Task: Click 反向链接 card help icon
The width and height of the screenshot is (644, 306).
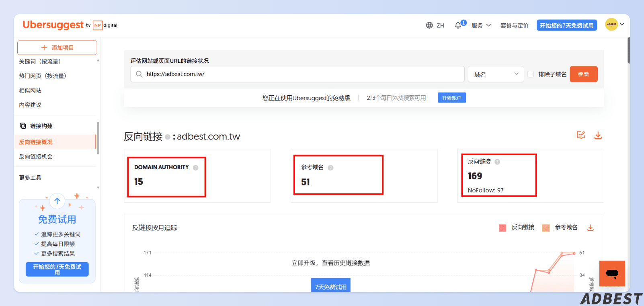Action: [497, 162]
